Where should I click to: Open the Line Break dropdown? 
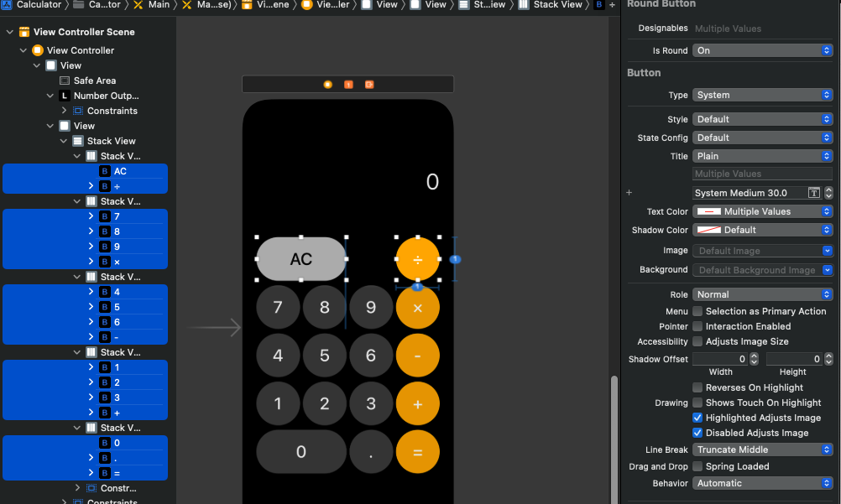pyautogui.click(x=762, y=449)
